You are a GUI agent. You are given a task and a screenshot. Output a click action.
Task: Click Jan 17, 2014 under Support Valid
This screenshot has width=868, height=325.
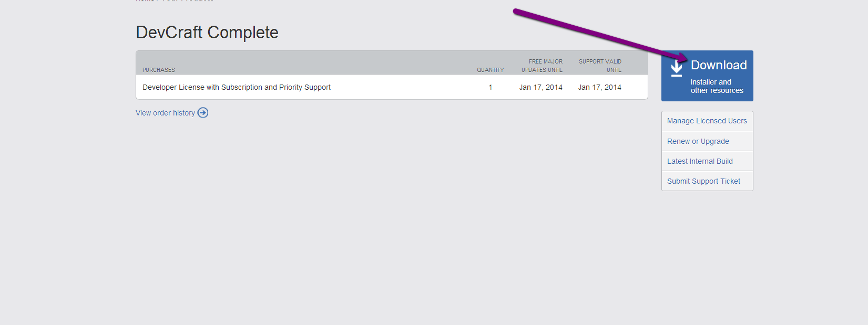(600, 87)
